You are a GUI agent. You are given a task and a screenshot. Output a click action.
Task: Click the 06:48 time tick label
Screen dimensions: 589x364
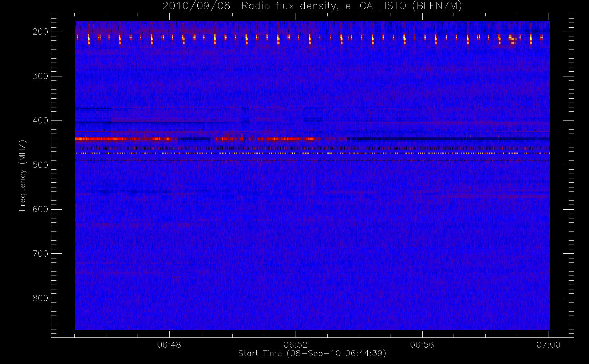pyautogui.click(x=169, y=345)
